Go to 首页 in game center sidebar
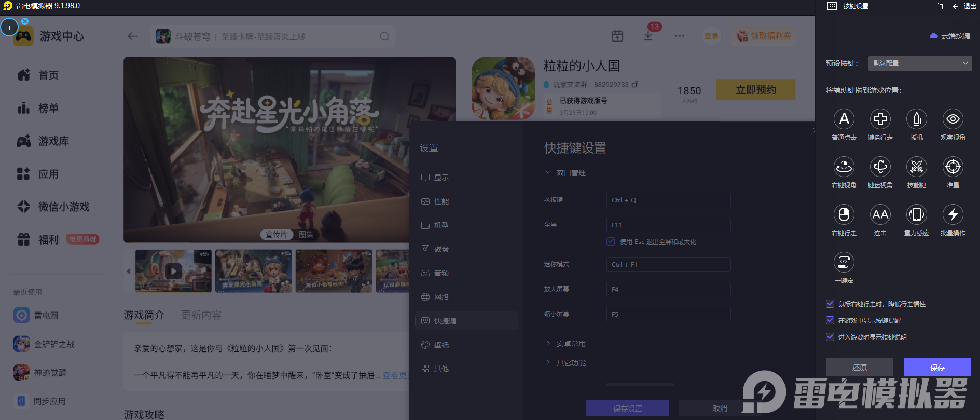 (38, 75)
